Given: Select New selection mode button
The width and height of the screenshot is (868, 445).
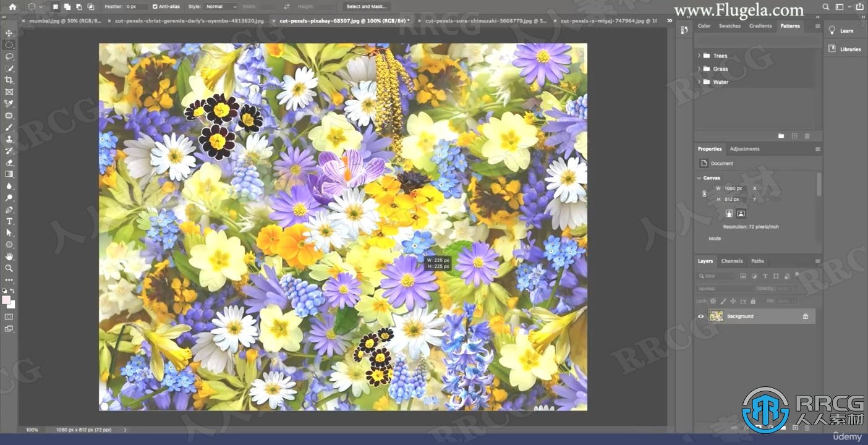Looking at the screenshot, I should click(54, 7).
